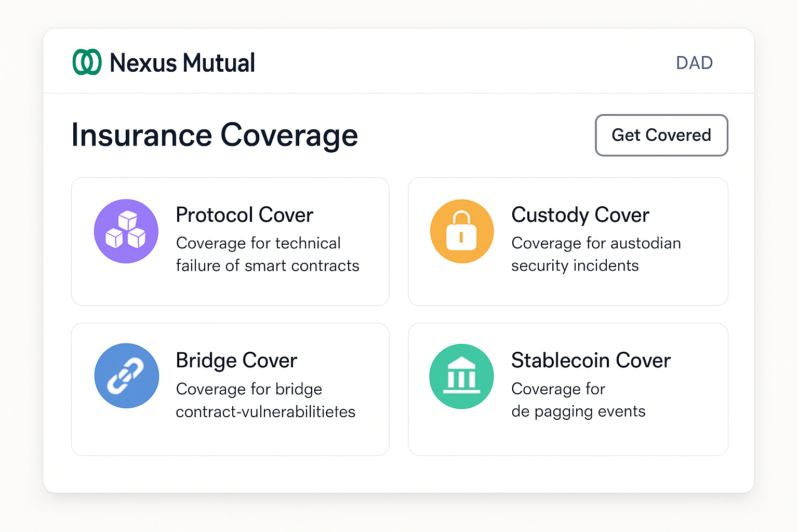Select the blue chain-link Bridge Cover icon
Image resolution: width=798 pixels, height=532 pixels.
click(x=126, y=375)
